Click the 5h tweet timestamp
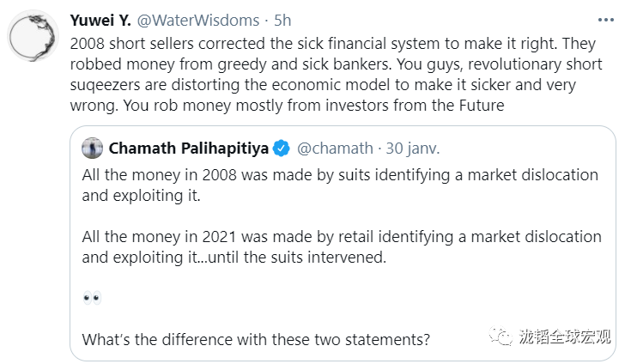This screenshot has width=631, height=364. [284, 18]
